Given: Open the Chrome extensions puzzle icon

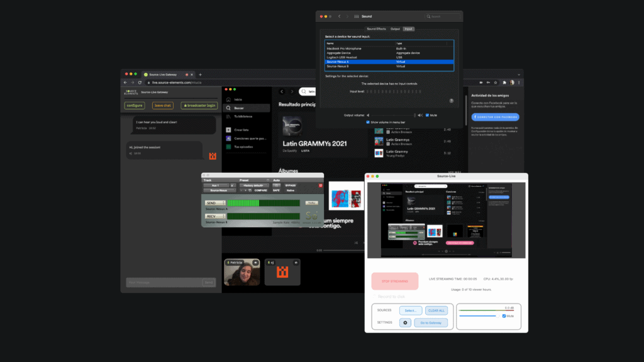Looking at the screenshot, I should pyautogui.click(x=504, y=82).
